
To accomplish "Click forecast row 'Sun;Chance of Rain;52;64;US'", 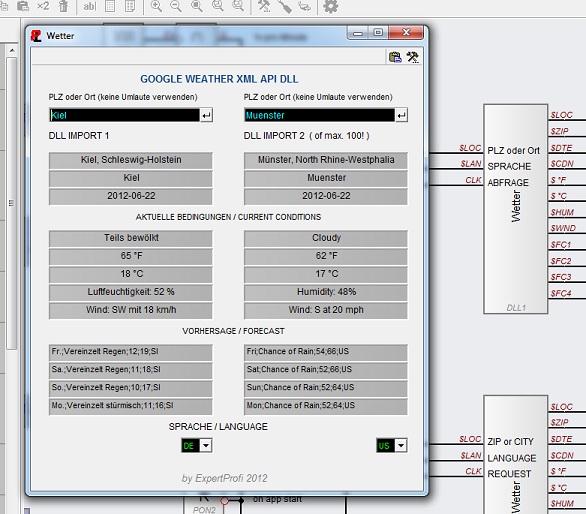I will [x=326, y=388].
